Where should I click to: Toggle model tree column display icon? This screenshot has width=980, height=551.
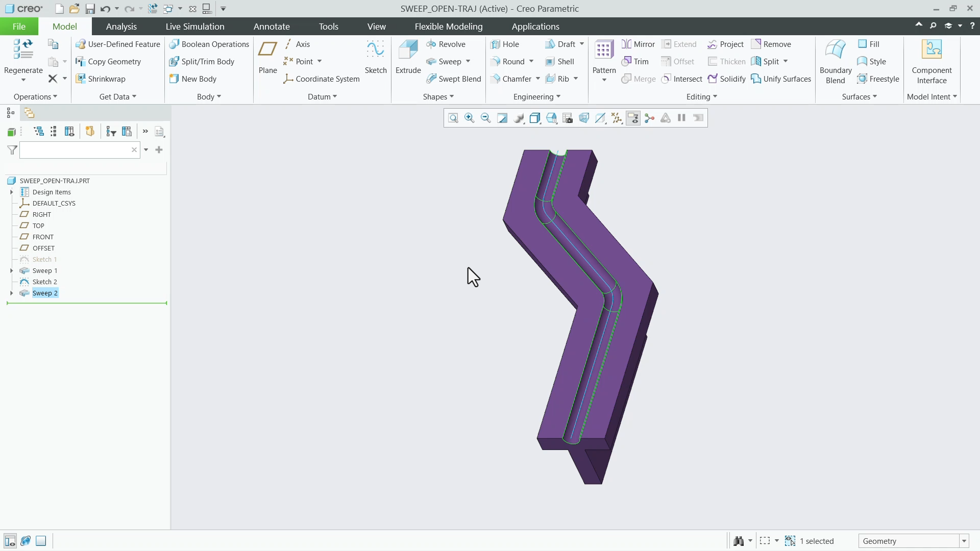[x=69, y=132]
